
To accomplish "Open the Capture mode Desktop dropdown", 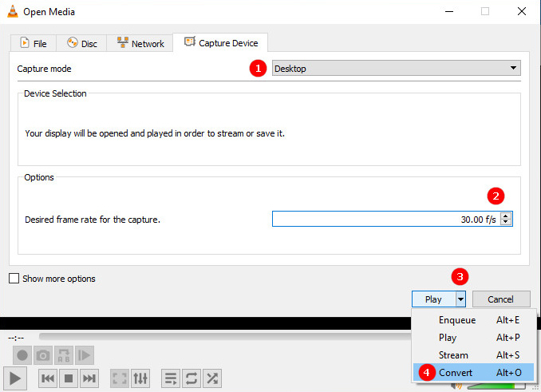I will tap(396, 69).
